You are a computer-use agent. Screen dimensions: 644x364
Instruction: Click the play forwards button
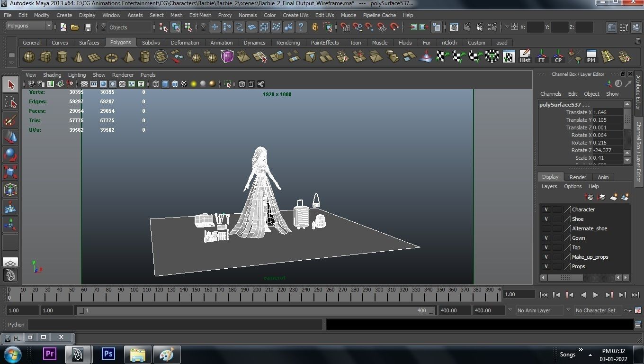[x=596, y=295]
